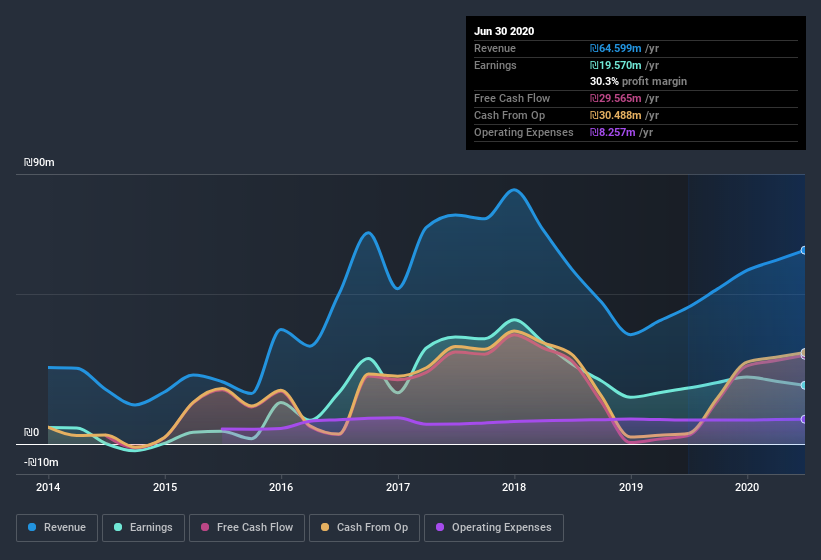Click the Revenue row label in tooltip
The image size is (821, 560).
[x=495, y=49]
